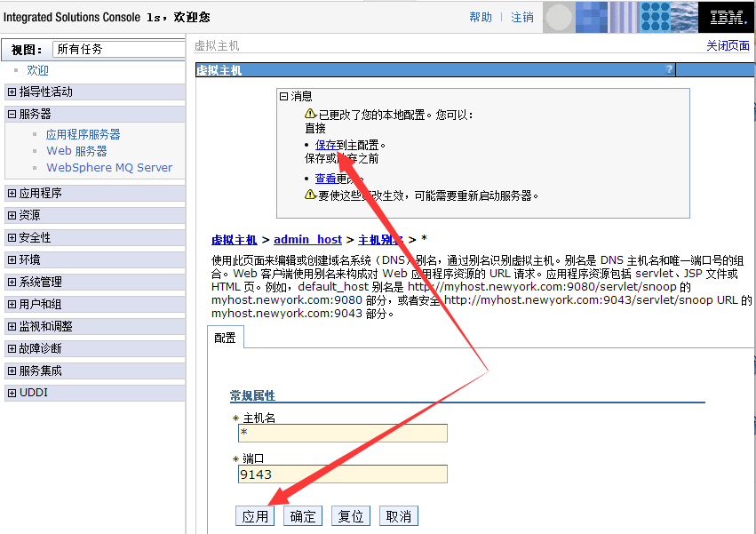The width and height of the screenshot is (756, 534).
Task: Expand the 资源 section
Action: [x=12, y=215]
